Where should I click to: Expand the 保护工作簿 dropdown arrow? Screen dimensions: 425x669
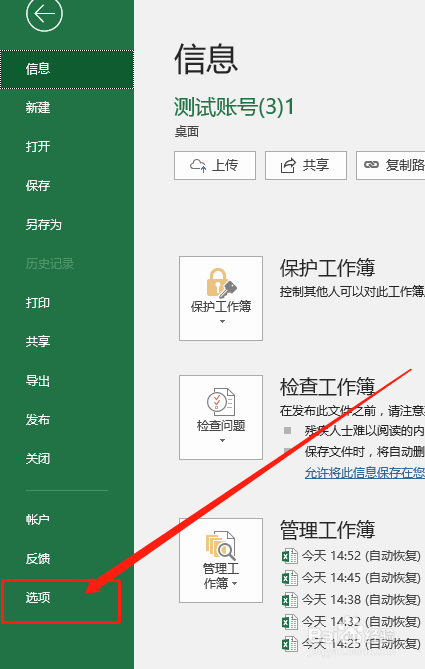point(222,321)
